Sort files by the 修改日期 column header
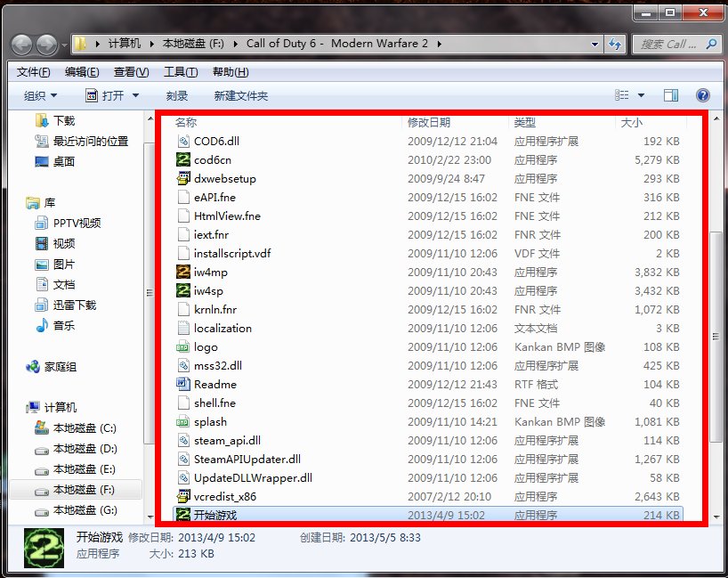 429,122
